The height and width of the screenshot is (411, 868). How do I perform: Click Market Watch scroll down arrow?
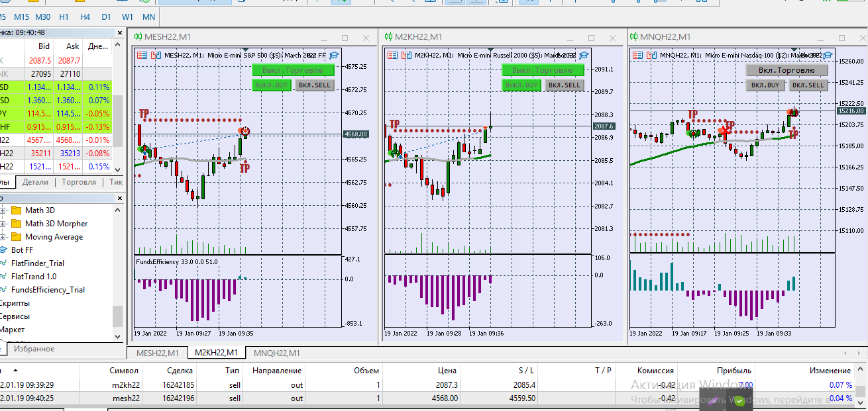click(118, 169)
